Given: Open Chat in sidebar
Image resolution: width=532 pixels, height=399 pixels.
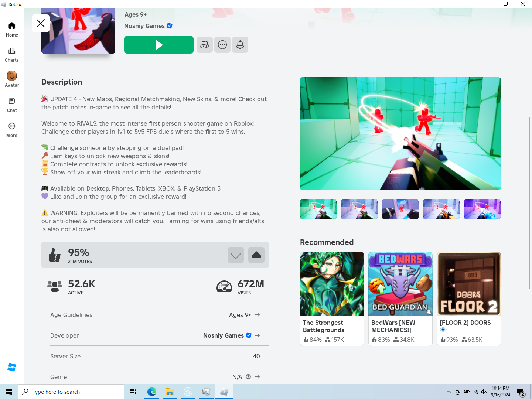Looking at the screenshot, I should coord(12,105).
